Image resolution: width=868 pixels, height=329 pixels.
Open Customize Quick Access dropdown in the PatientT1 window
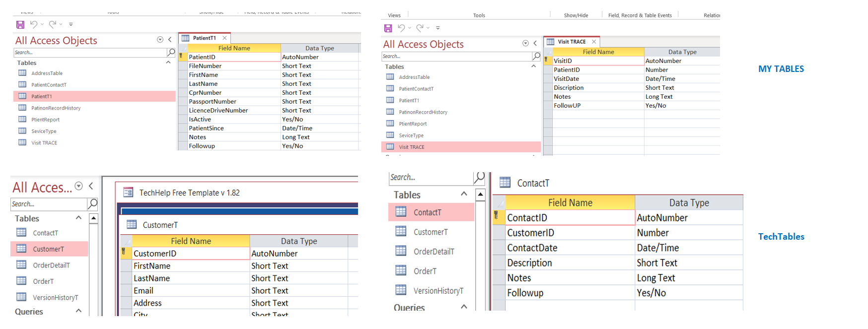pos(71,24)
